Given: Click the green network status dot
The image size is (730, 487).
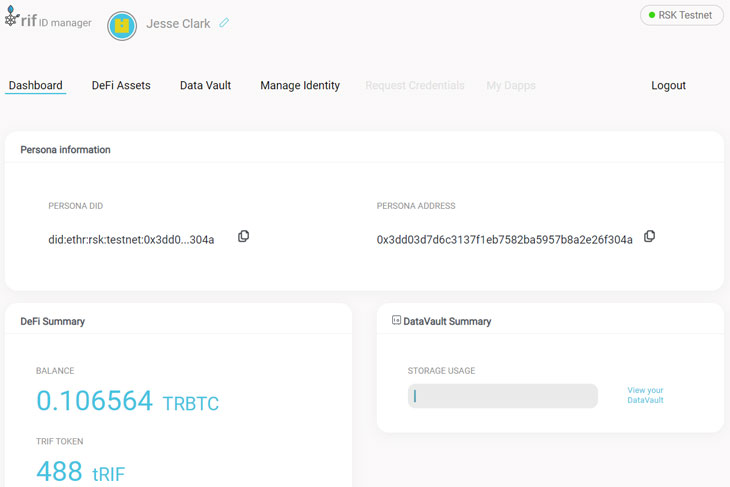Looking at the screenshot, I should pyautogui.click(x=652, y=15).
